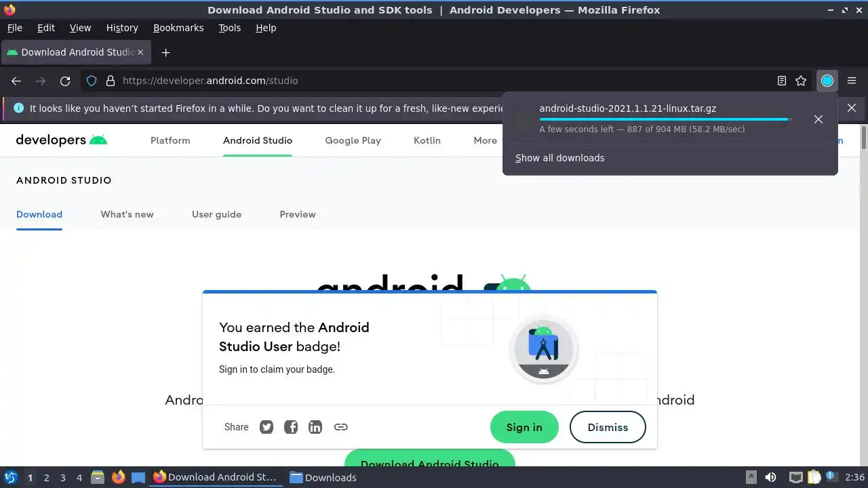
Task: Click the removable media eject tray icon
Action: point(751,477)
